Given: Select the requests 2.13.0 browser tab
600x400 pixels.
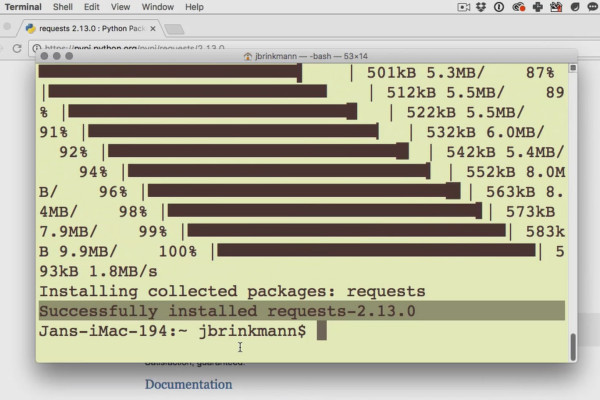Looking at the screenshot, I should [92, 29].
